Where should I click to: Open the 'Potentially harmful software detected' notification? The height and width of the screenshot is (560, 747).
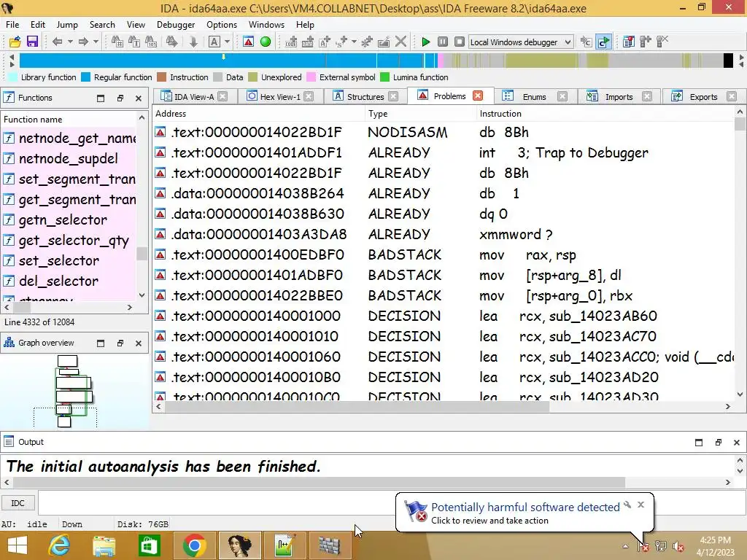point(525,513)
